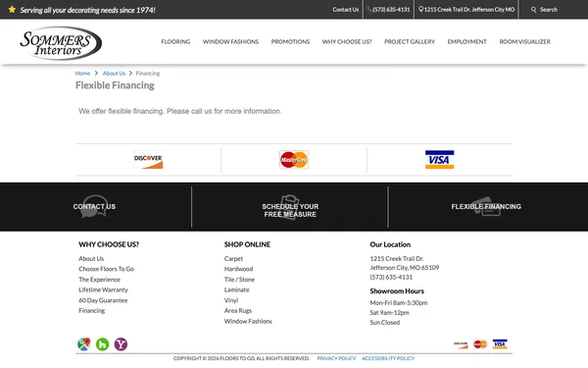Click the search magnifier icon
The width and height of the screenshot is (588, 368).
pos(534,10)
